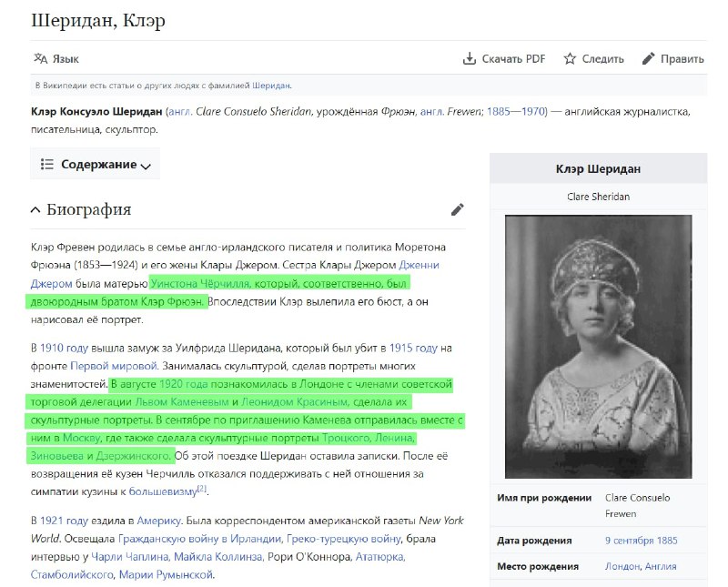Open the Майкла Коллинза link
This screenshot has width=728, height=587.
point(219,556)
